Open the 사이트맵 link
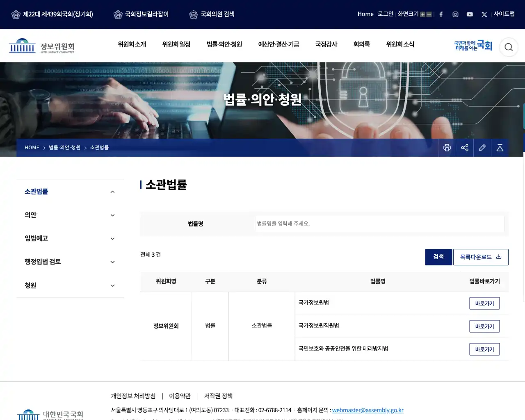The height and width of the screenshot is (420, 525). click(x=504, y=14)
